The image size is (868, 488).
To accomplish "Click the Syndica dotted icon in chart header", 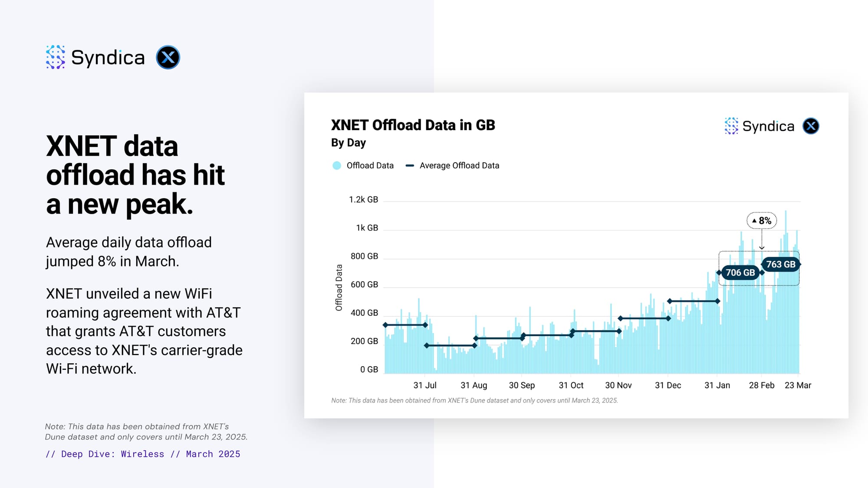I will tap(731, 126).
